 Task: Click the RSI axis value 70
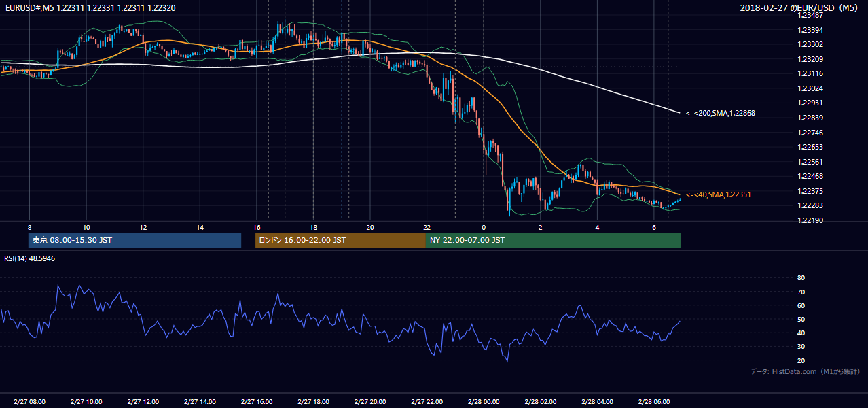[801, 292]
